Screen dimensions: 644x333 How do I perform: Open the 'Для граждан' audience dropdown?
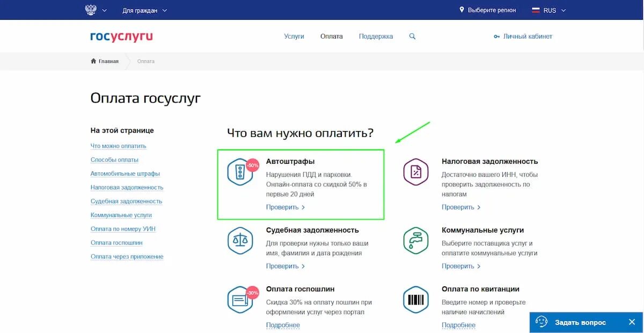[144, 10]
